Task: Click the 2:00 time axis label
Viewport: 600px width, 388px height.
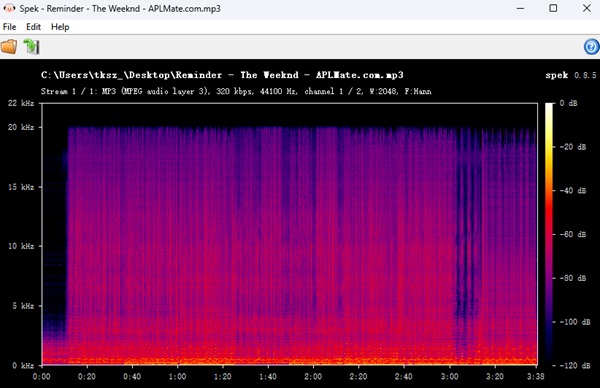Action: [x=313, y=377]
